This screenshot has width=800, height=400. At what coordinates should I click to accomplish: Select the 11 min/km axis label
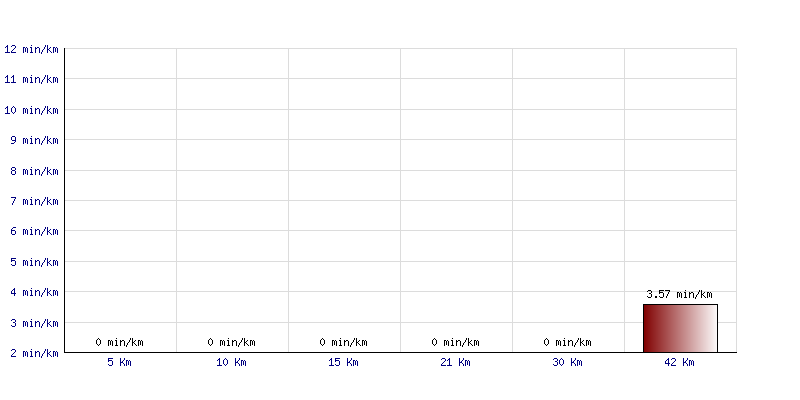pos(31,79)
